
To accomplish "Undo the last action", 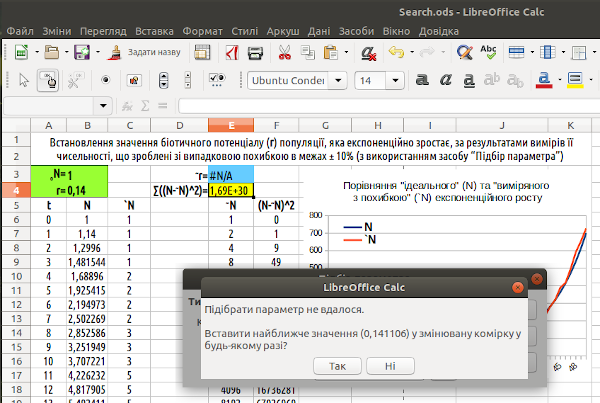I will 396,52.
